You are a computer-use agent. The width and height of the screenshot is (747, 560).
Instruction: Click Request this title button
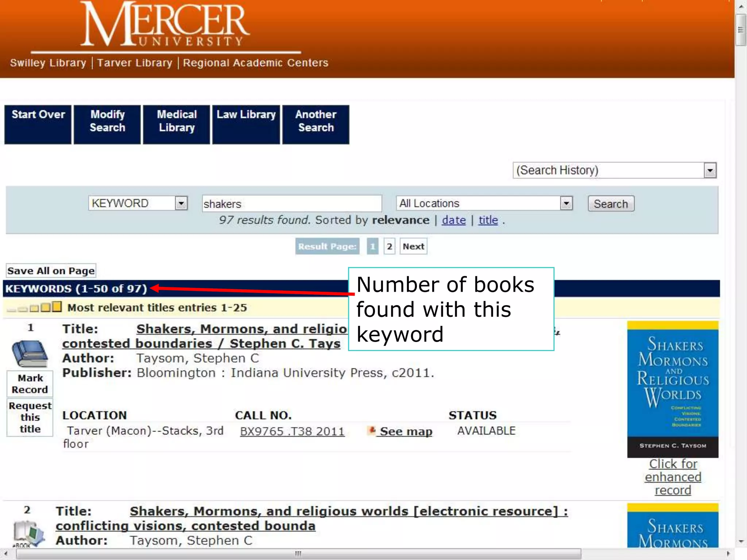30,417
